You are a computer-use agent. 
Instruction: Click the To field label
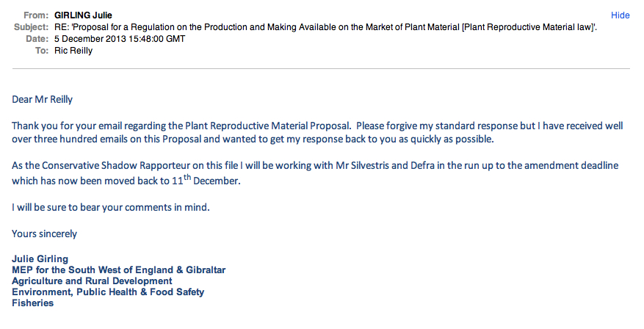42,51
